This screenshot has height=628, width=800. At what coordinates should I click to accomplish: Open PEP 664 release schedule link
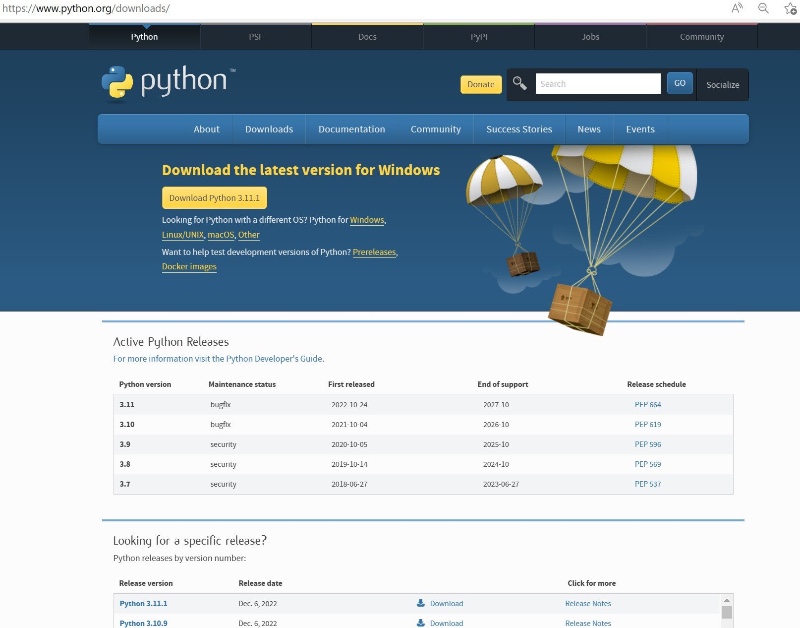pyautogui.click(x=647, y=404)
